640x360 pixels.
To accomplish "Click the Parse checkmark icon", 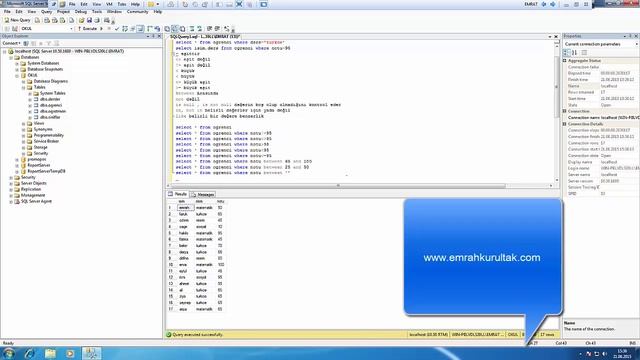I will click(117, 29).
